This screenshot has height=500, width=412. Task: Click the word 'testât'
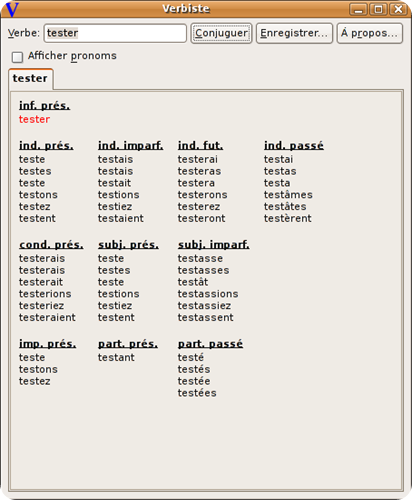[x=193, y=282]
